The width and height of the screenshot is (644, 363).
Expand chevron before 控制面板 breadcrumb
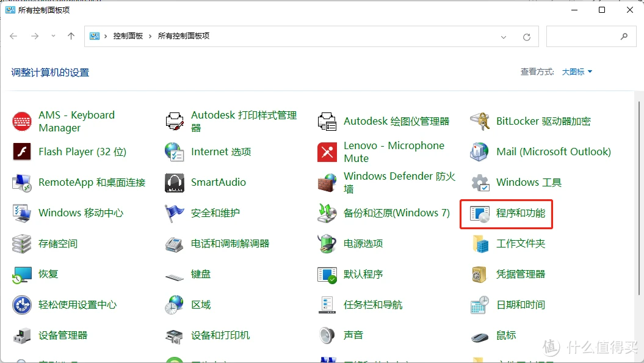pyautogui.click(x=106, y=36)
